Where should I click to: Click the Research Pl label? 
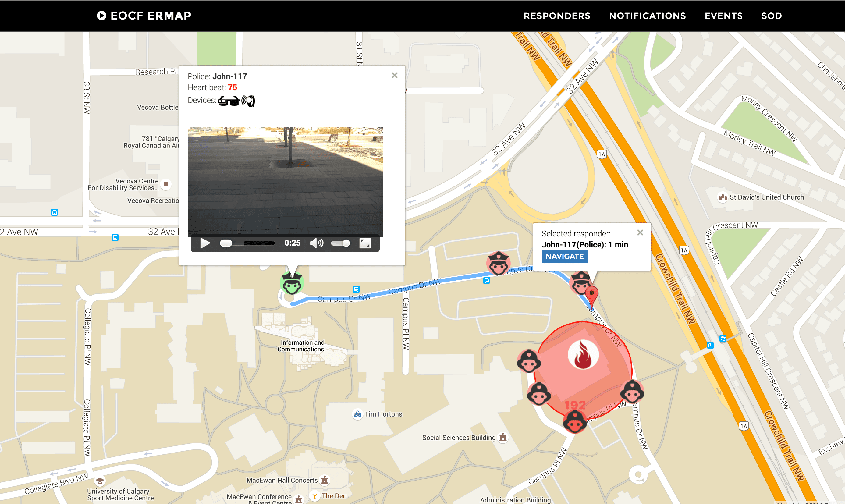pyautogui.click(x=155, y=72)
